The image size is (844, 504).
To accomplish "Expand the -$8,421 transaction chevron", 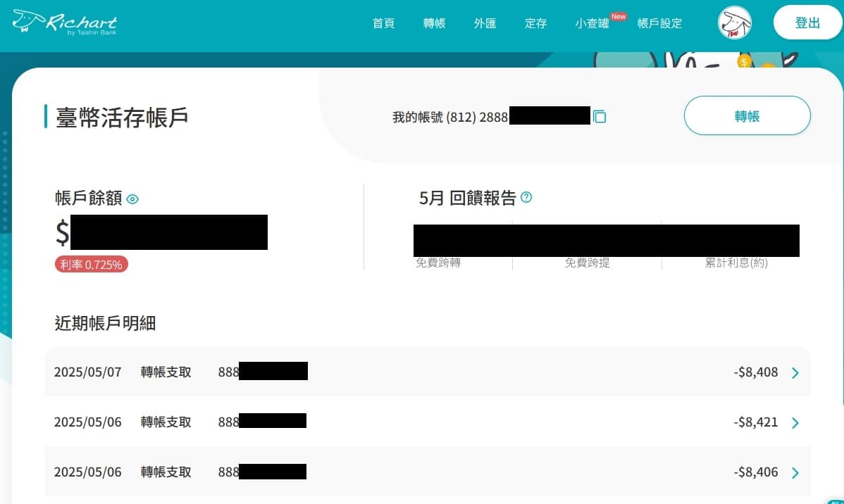I will tap(795, 423).
